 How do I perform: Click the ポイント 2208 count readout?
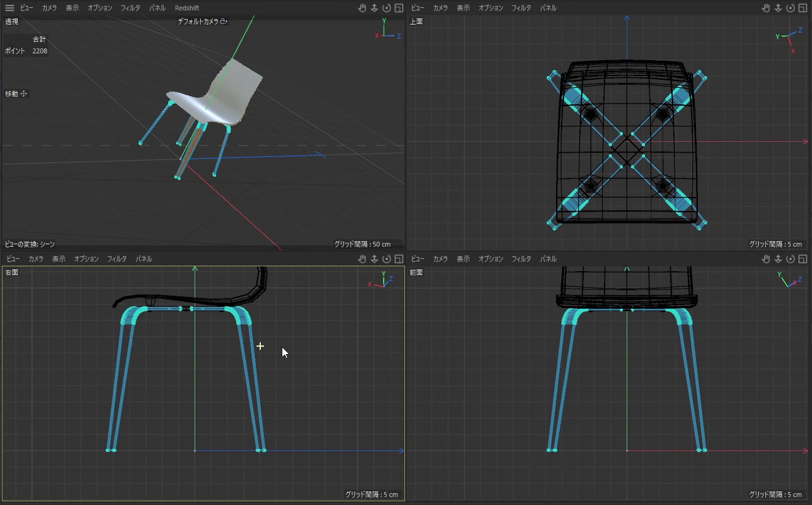[x=26, y=51]
